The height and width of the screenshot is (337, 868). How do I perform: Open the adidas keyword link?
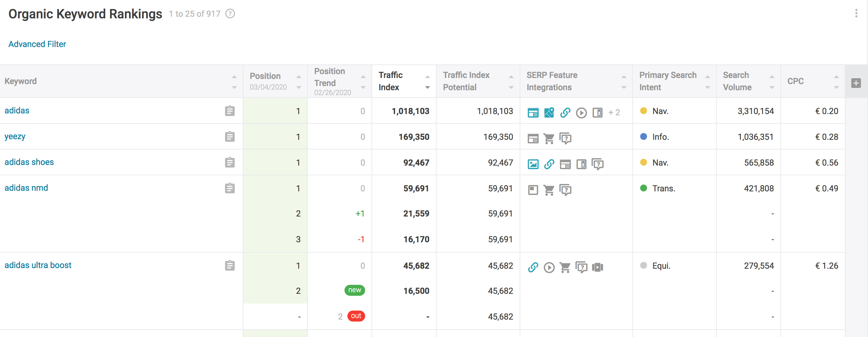tap(17, 110)
